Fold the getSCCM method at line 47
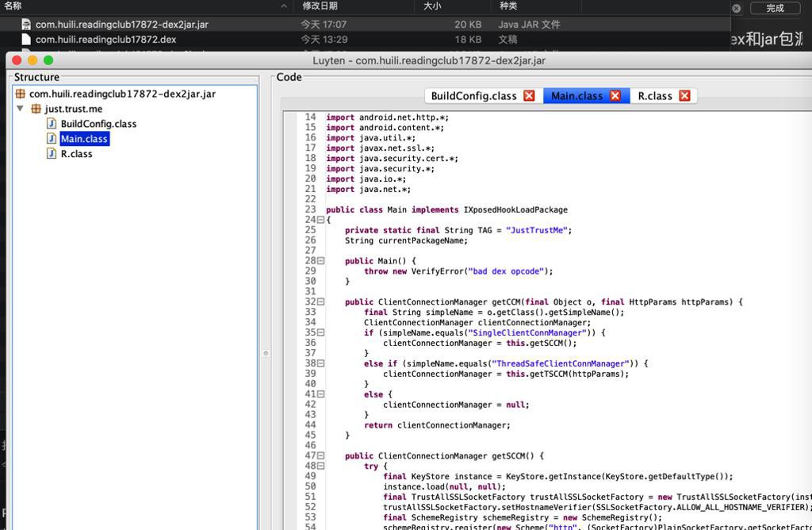812x530 pixels. 320,456
